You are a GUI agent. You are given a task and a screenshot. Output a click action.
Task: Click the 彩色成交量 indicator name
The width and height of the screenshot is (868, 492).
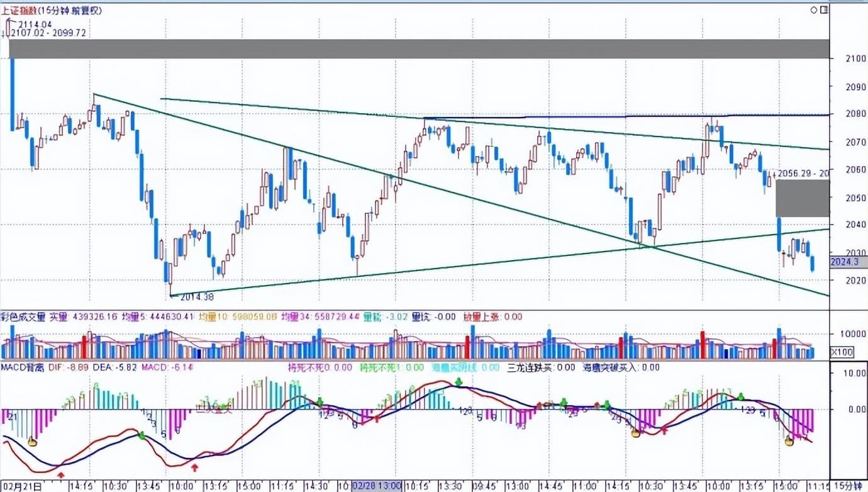tap(24, 317)
